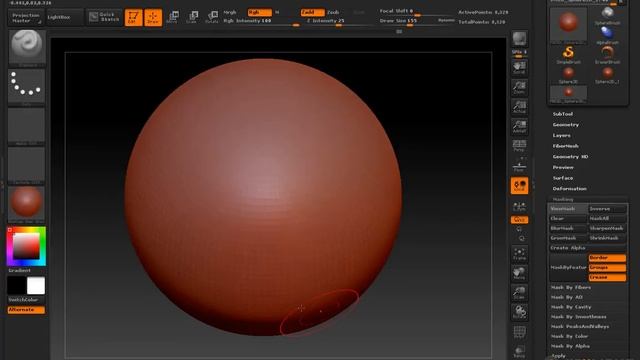Select the Move transform icon
This screenshot has width=640, height=360.
[x=173, y=17]
